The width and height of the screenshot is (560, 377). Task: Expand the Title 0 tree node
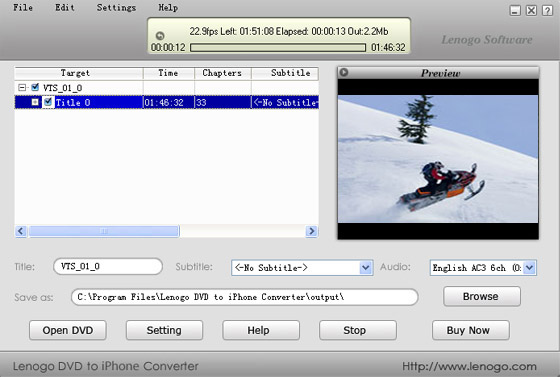[x=35, y=102]
